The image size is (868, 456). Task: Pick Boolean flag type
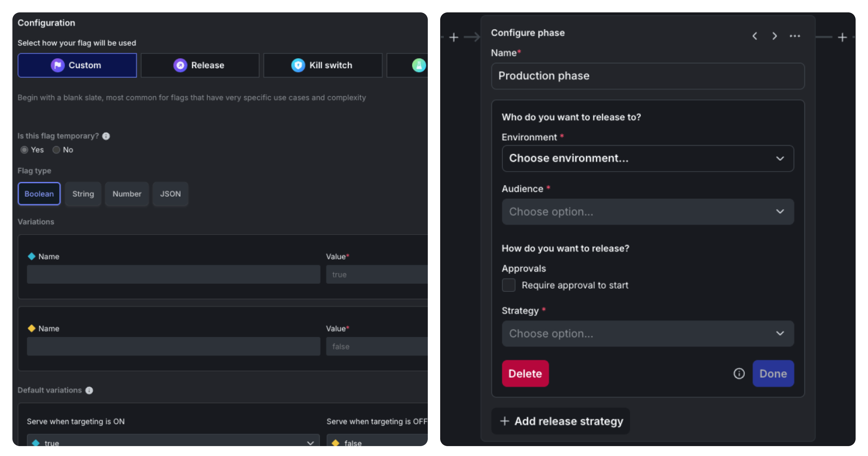coord(39,194)
